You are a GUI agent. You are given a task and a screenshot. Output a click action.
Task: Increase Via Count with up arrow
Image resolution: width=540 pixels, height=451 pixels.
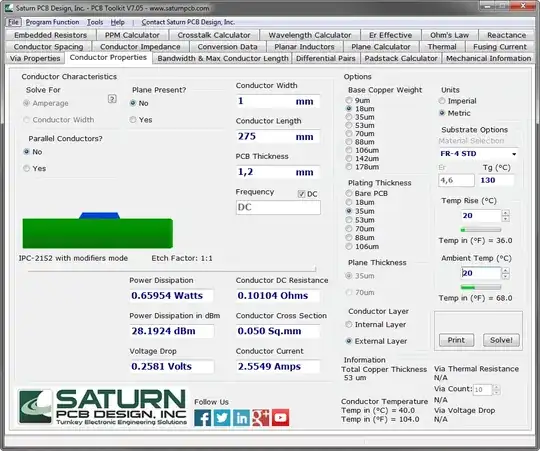[496, 387]
